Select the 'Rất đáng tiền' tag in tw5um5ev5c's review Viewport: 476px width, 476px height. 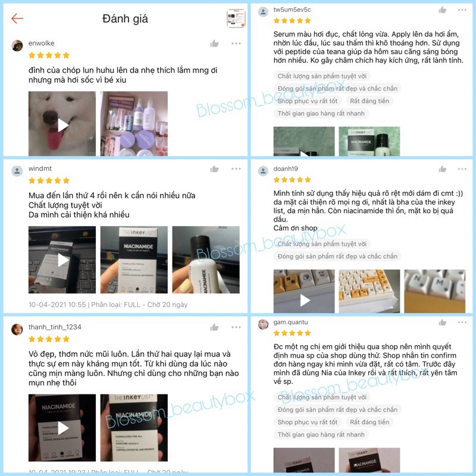point(369,101)
